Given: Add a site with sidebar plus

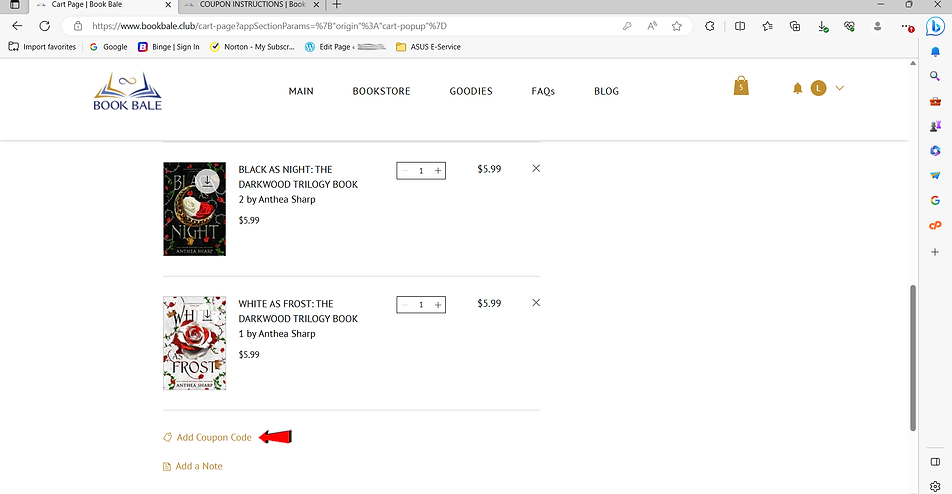Looking at the screenshot, I should pyautogui.click(x=935, y=251).
